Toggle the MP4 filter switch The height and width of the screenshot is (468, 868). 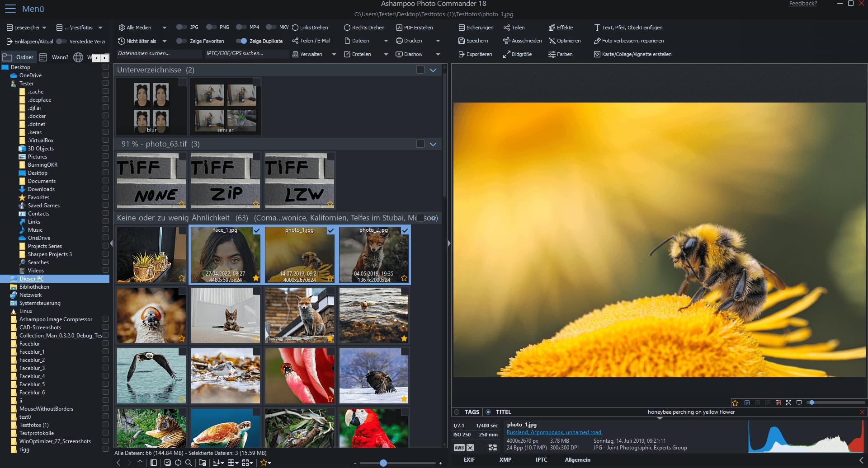(241, 27)
